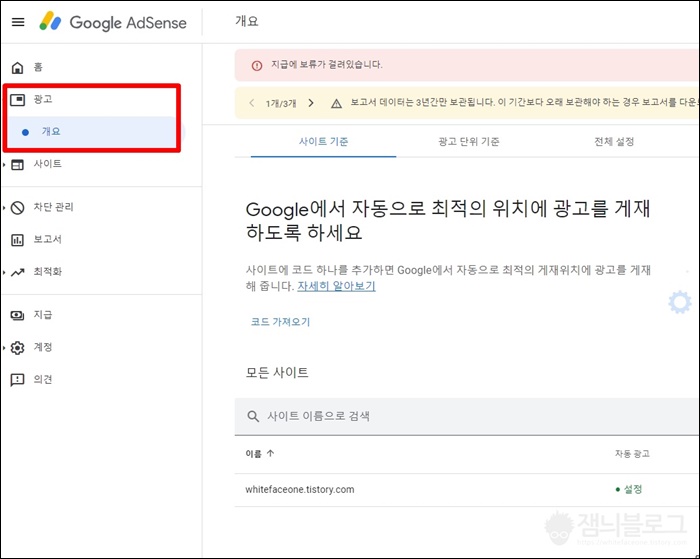Click the 지급 payments money icon
This screenshot has width=700, height=559.
pyautogui.click(x=17, y=315)
